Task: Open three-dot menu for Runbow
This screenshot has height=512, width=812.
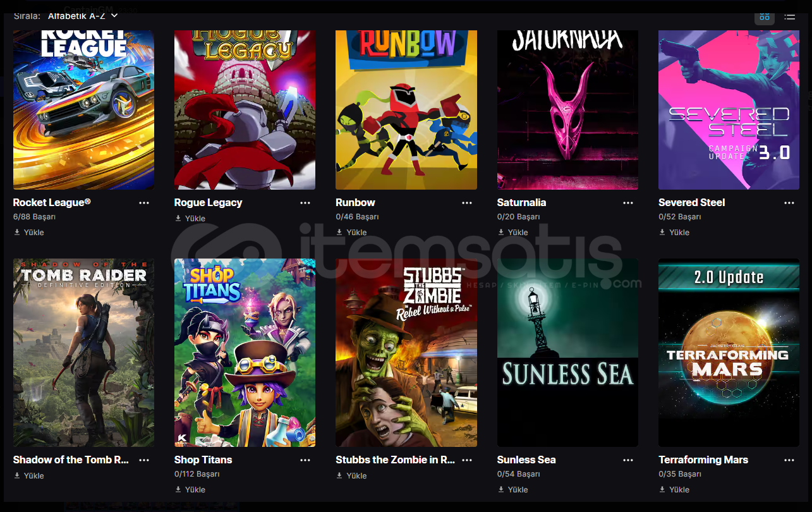Action: 467,203
